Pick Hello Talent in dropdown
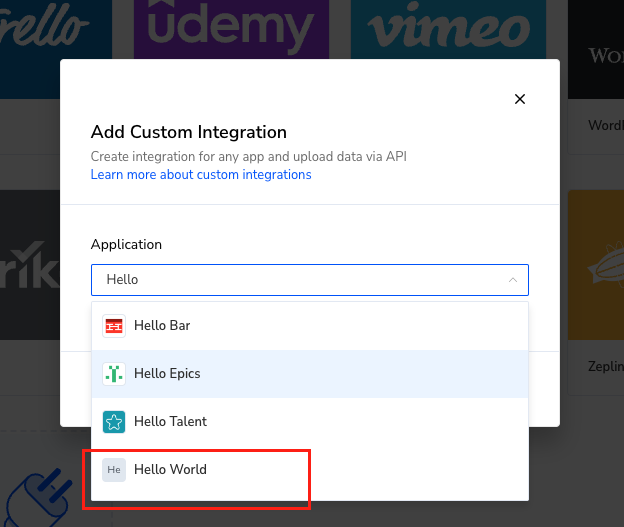 (310, 422)
